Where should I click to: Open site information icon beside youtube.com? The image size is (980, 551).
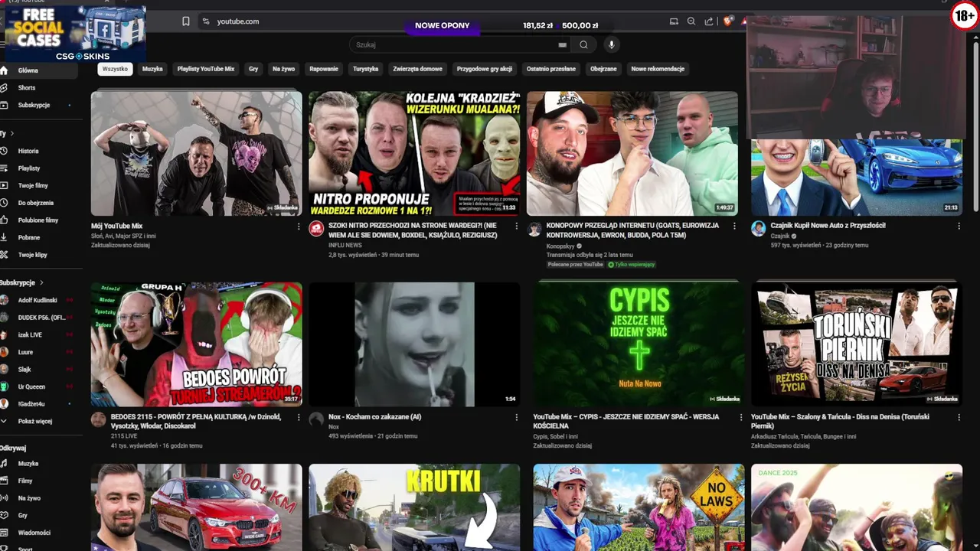(x=205, y=21)
